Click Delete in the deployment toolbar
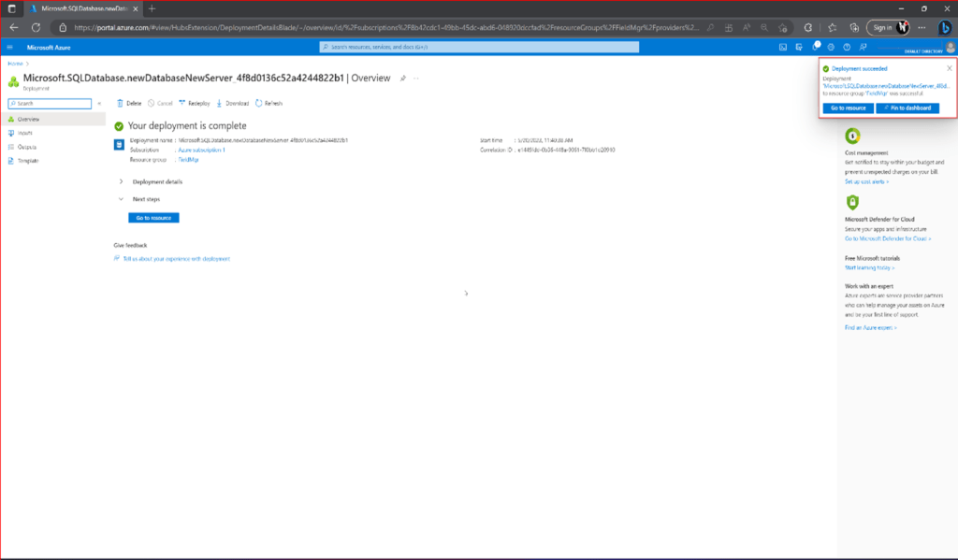 coord(129,103)
